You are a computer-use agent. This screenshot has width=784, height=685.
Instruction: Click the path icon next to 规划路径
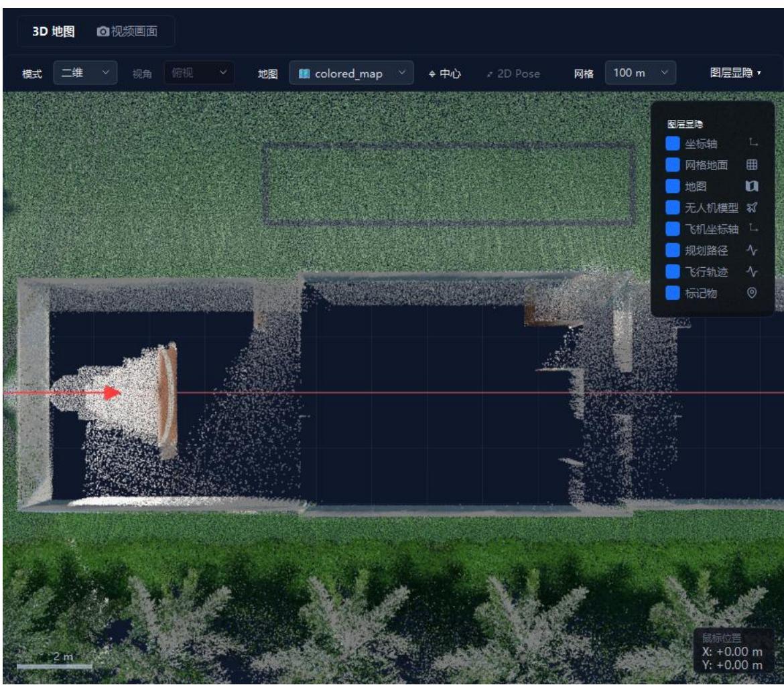[752, 250]
